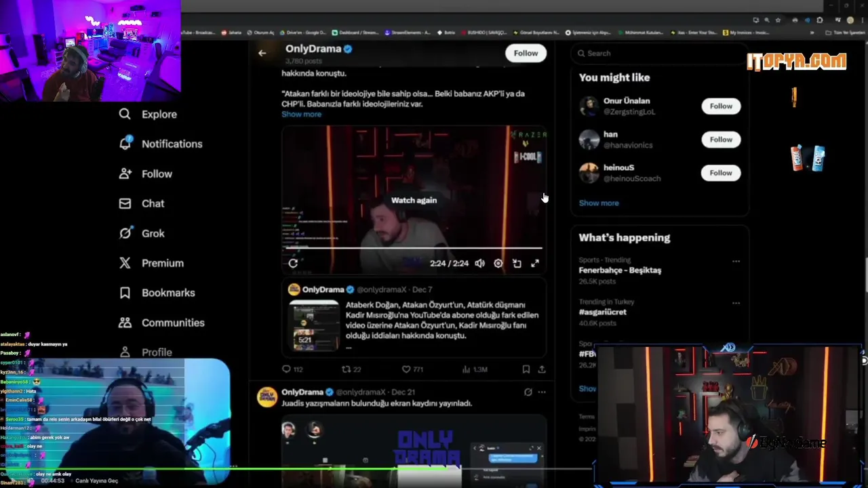Expand the post with Show more

(301, 114)
